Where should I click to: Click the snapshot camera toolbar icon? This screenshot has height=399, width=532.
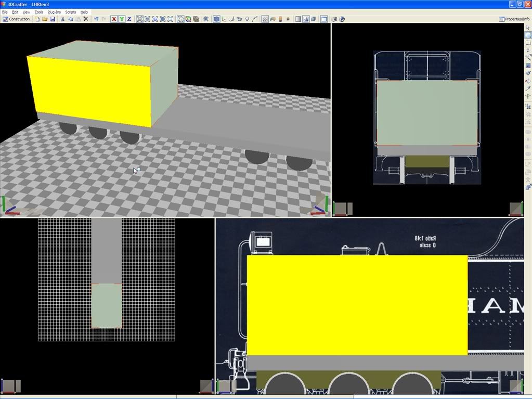(334, 19)
